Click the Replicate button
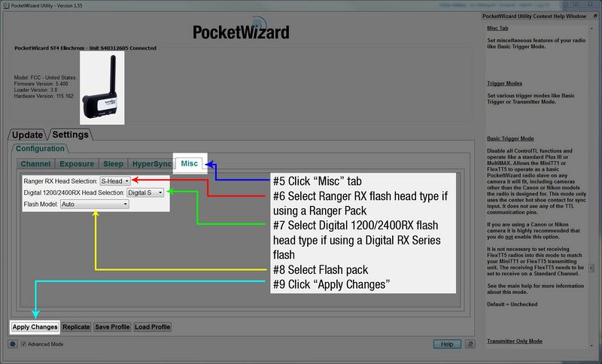This screenshot has height=364, width=602. [x=76, y=327]
